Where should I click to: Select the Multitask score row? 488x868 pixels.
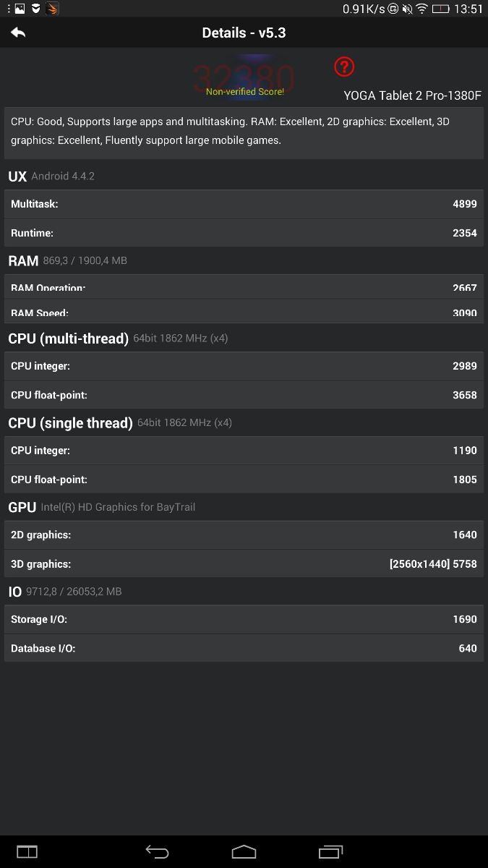pos(244,204)
